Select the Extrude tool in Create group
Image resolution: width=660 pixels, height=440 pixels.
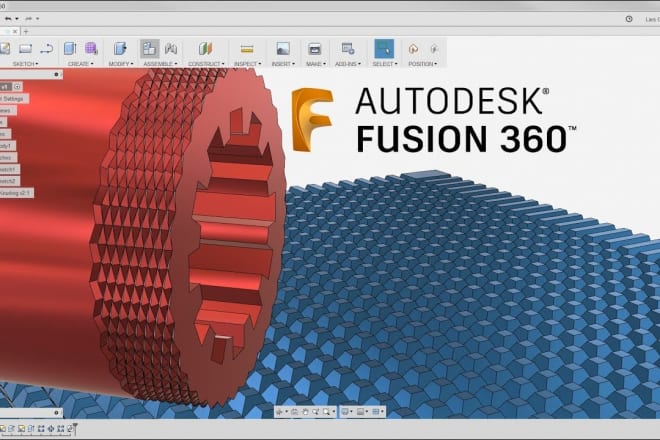click(70, 48)
